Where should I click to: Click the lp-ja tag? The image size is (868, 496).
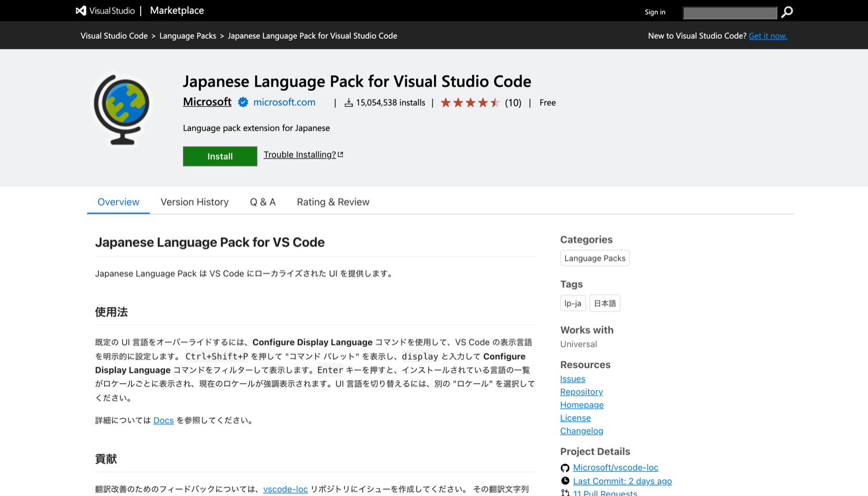(573, 303)
